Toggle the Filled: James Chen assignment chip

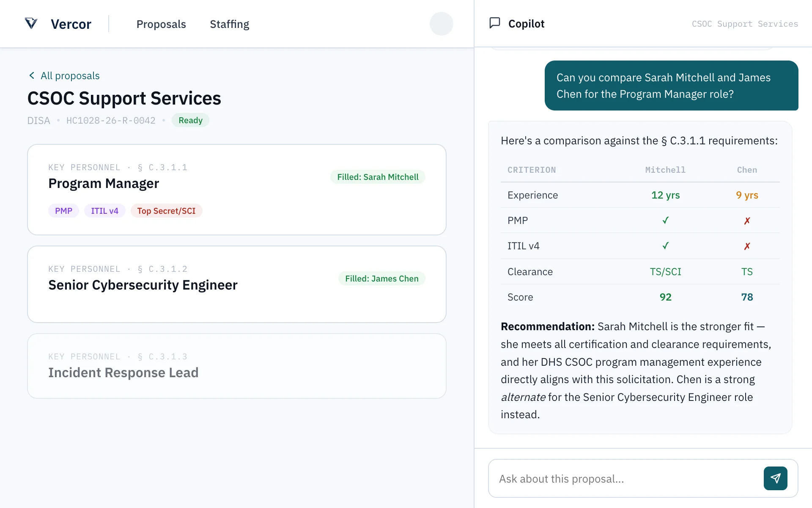[x=381, y=278]
